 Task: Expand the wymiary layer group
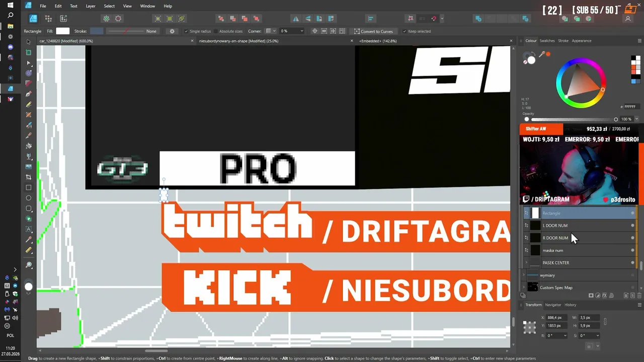tap(524, 275)
